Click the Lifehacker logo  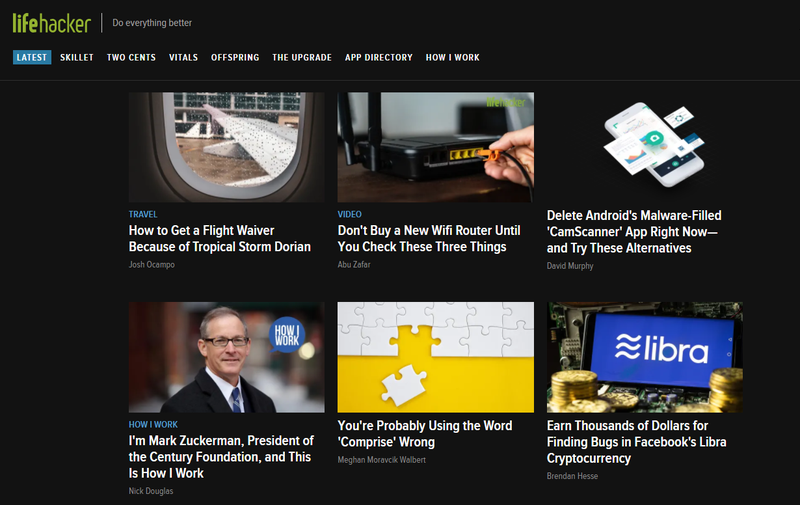(52, 23)
